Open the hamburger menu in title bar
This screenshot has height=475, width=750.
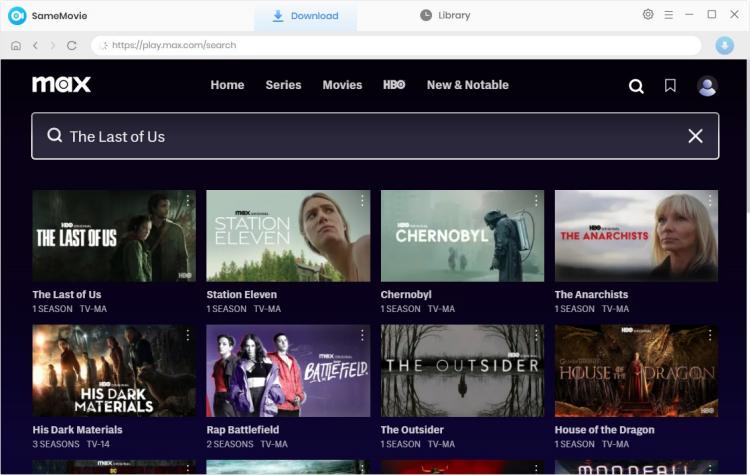(668, 15)
